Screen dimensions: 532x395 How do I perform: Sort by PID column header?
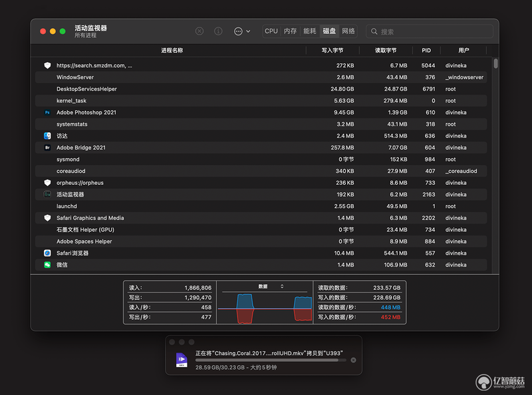[426, 51]
